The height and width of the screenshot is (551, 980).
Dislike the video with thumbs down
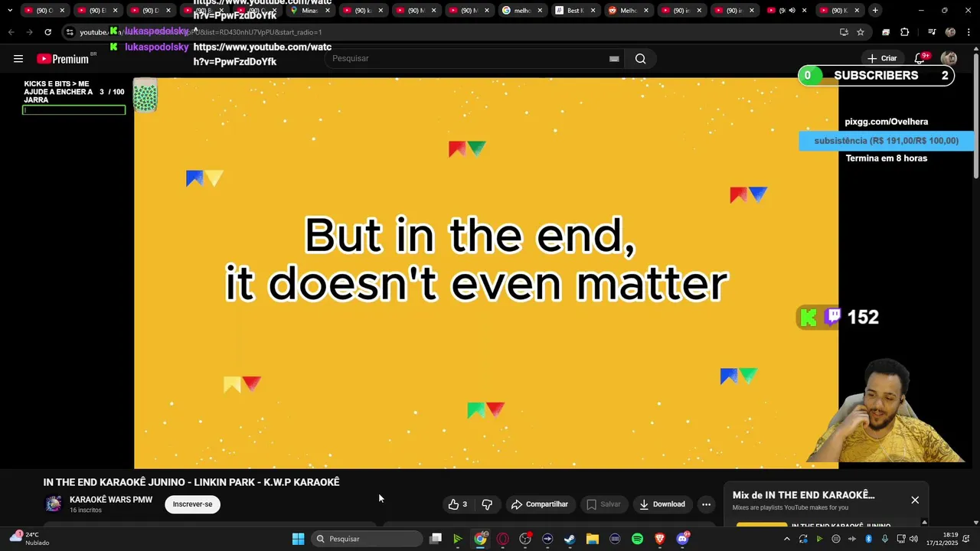pos(487,504)
